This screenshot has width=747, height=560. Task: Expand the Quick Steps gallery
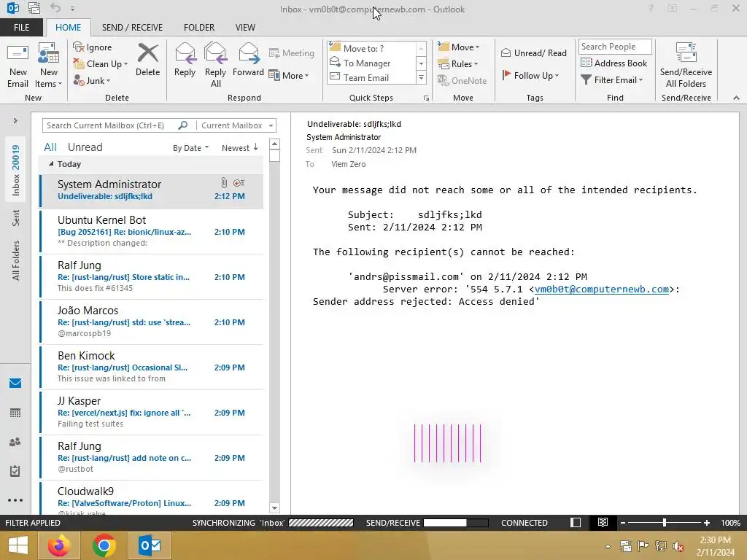421,77
